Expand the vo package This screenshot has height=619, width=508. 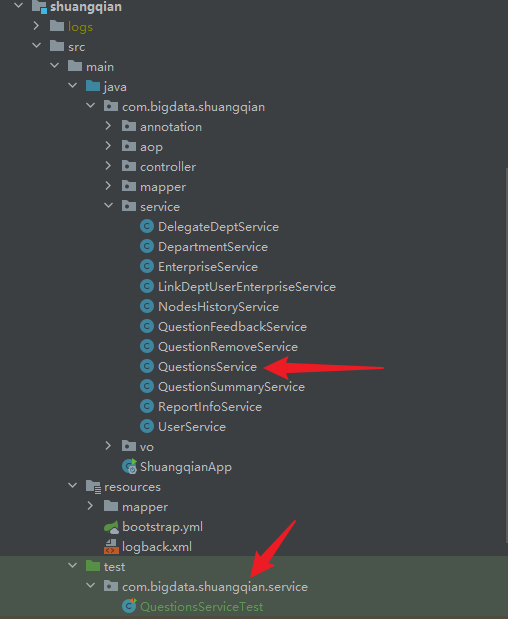108,446
